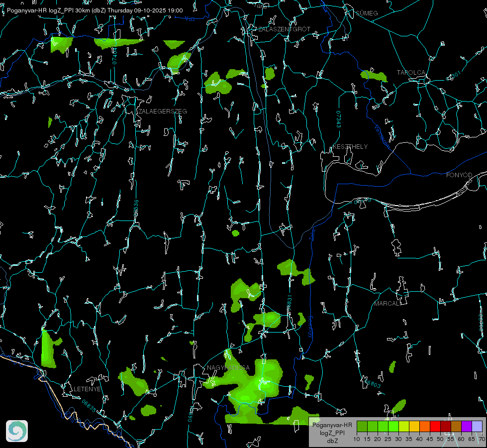Click the legend tick value 70
The width and height of the screenshot is (487, 448).
(x=482, y=439)
